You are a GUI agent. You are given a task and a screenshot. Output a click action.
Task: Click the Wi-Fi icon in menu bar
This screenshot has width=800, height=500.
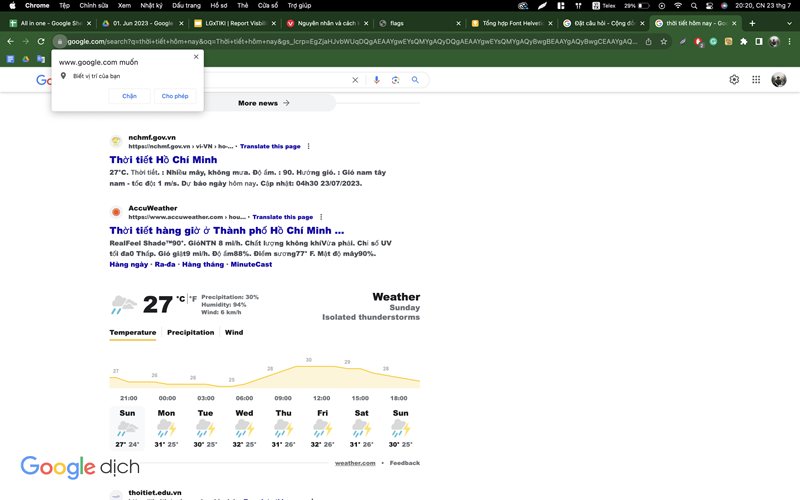click(x=678, y=6)
